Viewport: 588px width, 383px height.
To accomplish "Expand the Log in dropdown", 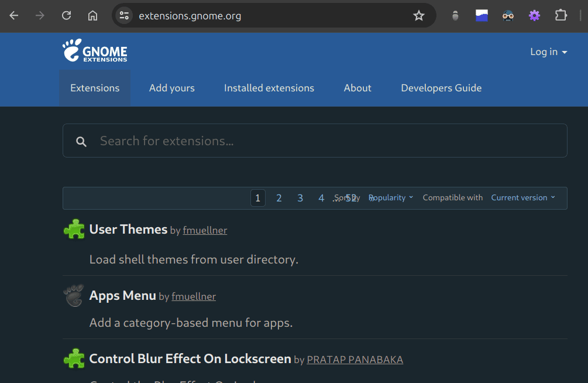I will click(x=548, y=52).
